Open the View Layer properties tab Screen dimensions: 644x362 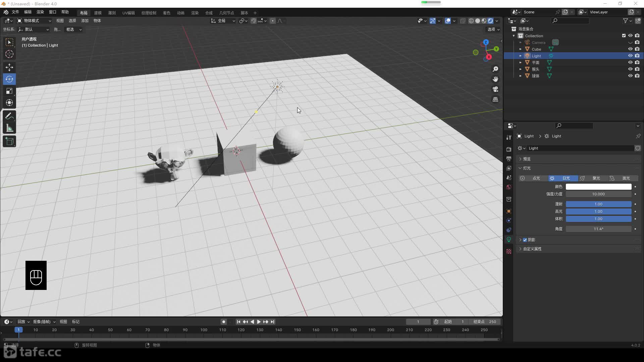[x=509, y=168]
